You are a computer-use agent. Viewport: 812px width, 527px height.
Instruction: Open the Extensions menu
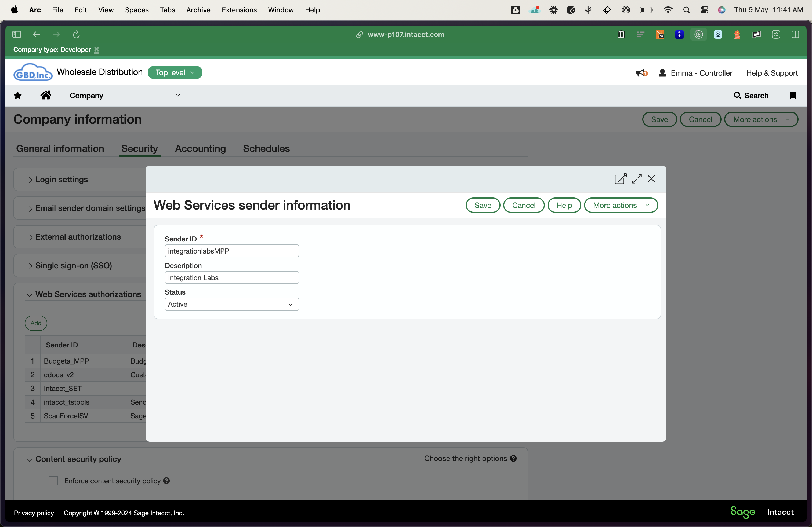point(239,10)
